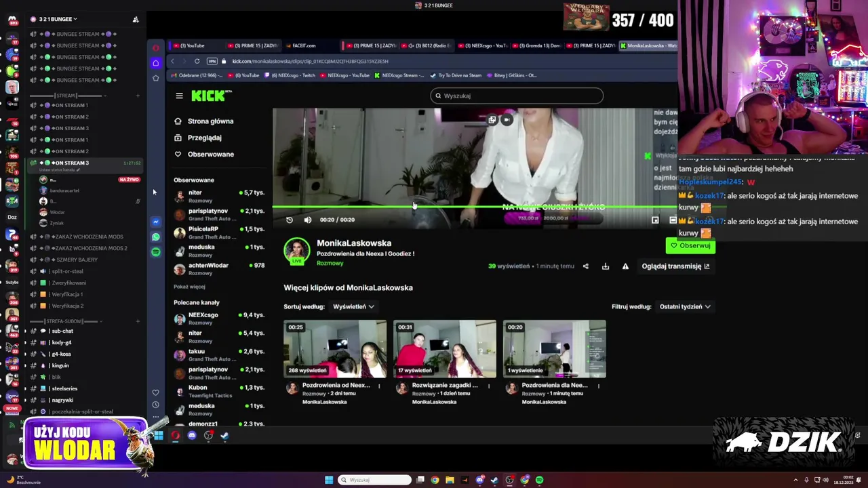Open Opera sidebar heart icon
The image size is (868, 488).
[x=156, y=392]
